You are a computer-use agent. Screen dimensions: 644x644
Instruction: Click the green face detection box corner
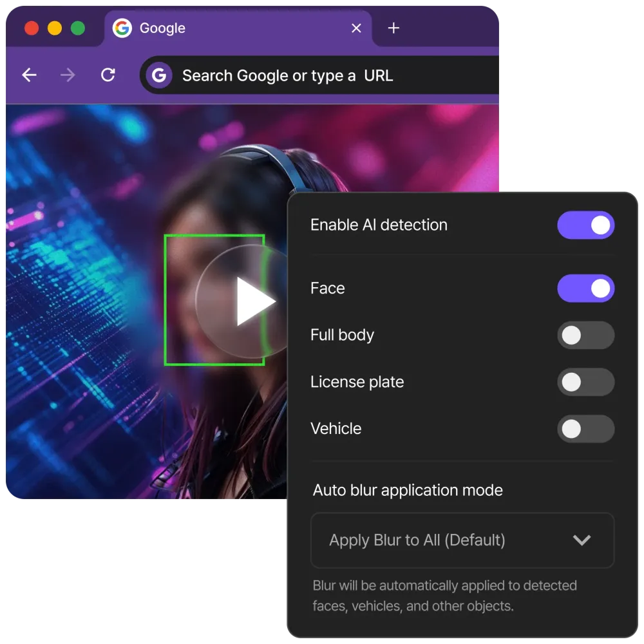pyautogui.click(x=166, y=236)
